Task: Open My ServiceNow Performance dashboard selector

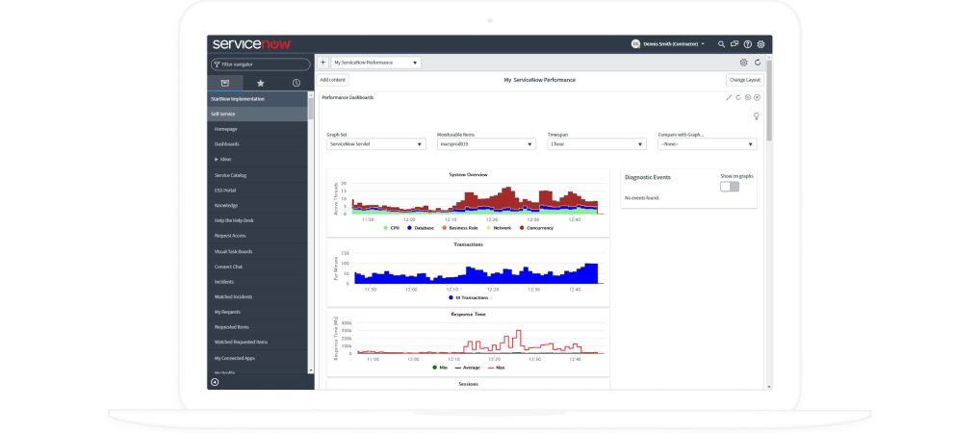Action: point(376,63)
